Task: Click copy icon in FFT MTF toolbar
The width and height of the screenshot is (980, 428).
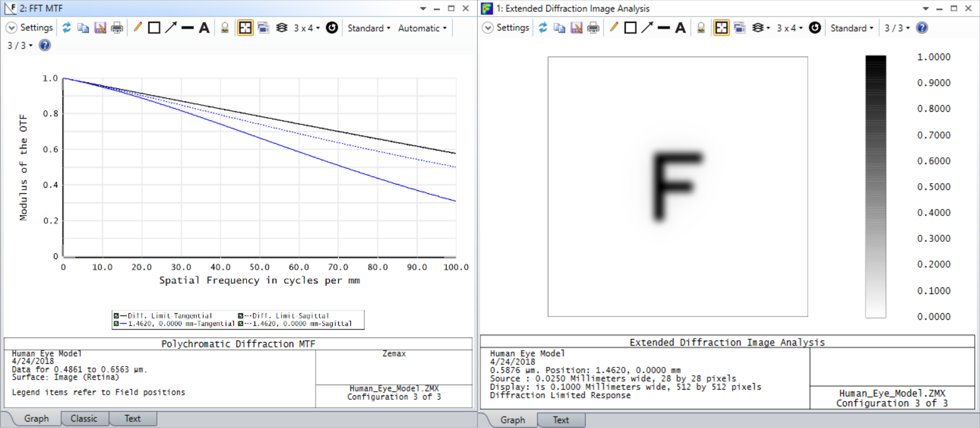Action: pos(83,28)
